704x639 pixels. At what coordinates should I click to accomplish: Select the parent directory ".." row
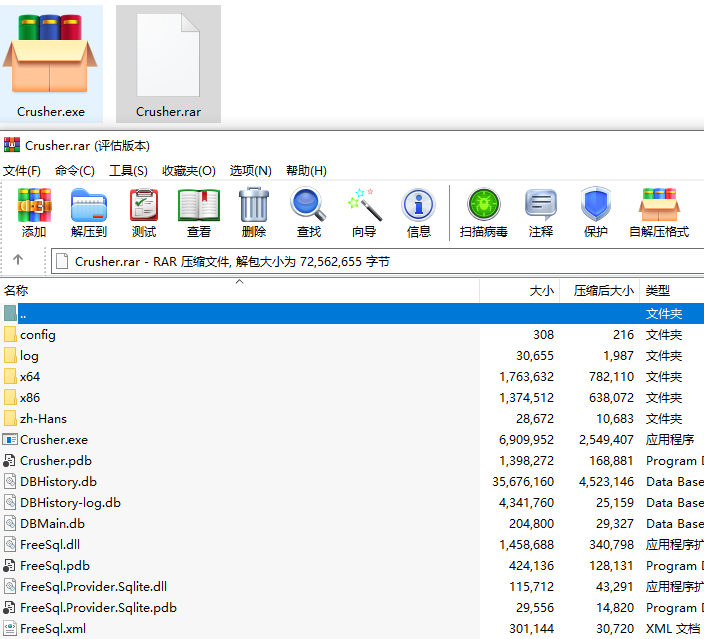tap(352, 313)
